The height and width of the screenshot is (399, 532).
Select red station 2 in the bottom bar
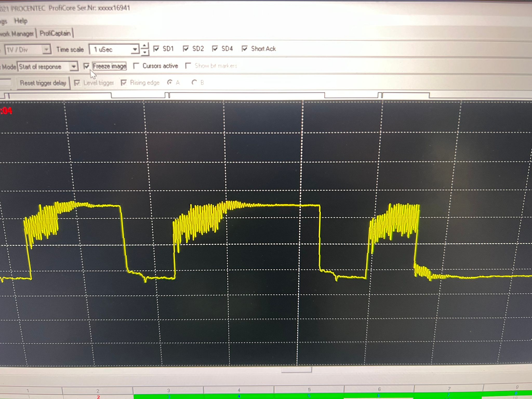98,397
